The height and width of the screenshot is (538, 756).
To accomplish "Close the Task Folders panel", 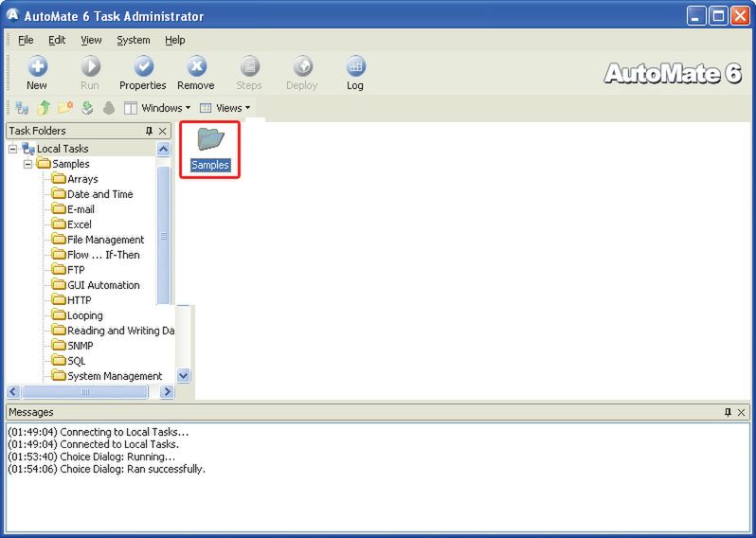I will pos(163,131).
